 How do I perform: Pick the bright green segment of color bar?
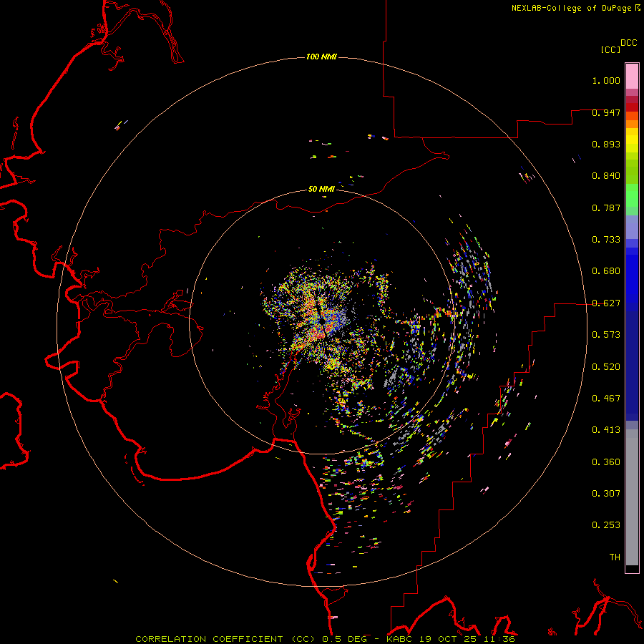click(632, 195)
